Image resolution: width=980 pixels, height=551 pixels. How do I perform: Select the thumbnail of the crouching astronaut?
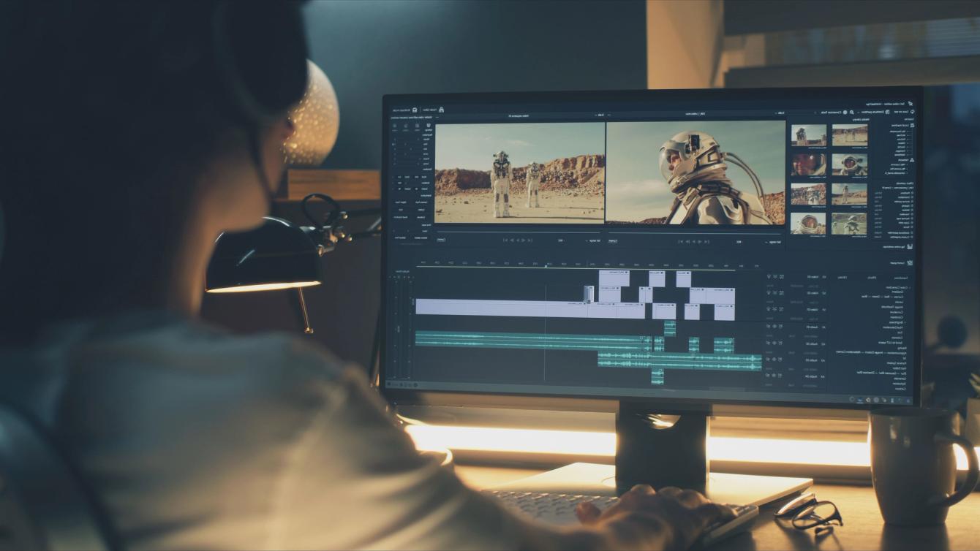pos(849,224)
